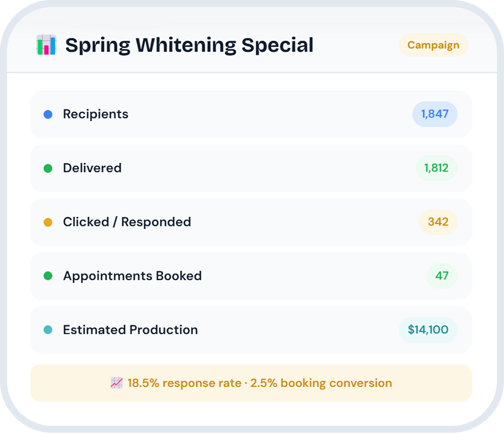The height and width of the screenshot is (433, 504).
Task: Select the Estimated Production row label
Action: (130, 330)
